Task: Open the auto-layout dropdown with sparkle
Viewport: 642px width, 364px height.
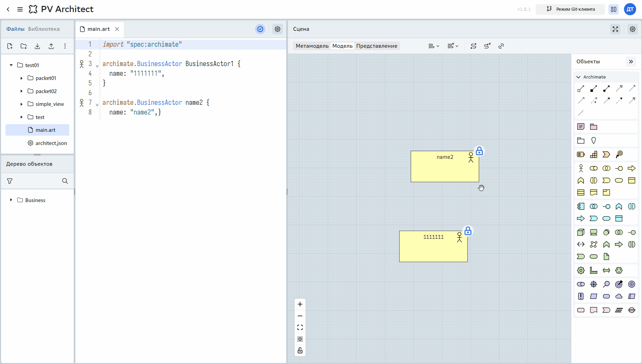Action: [453, 46]
